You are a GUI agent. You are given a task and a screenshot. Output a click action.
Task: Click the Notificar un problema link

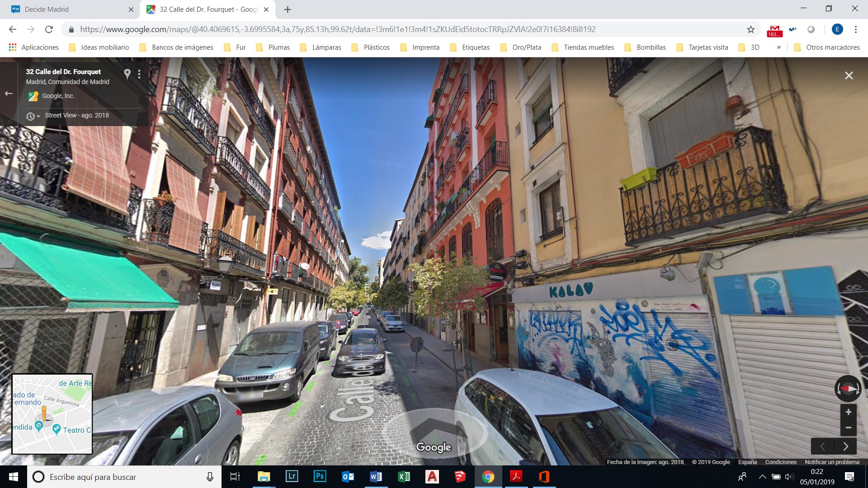click(831, 462)
